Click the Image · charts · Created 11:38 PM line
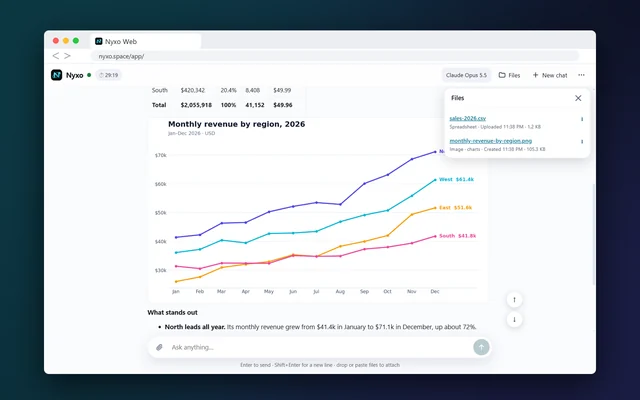 (x=497, y=149)
